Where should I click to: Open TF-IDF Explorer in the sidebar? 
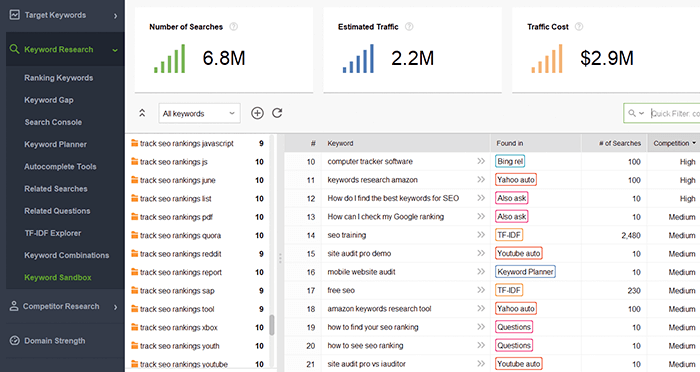point(53,233)
